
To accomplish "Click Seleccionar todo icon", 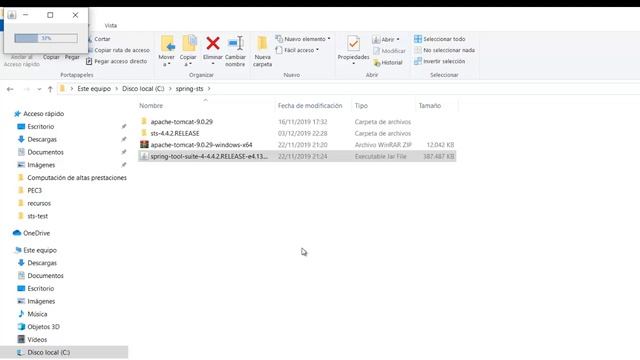I will (418, 39).
